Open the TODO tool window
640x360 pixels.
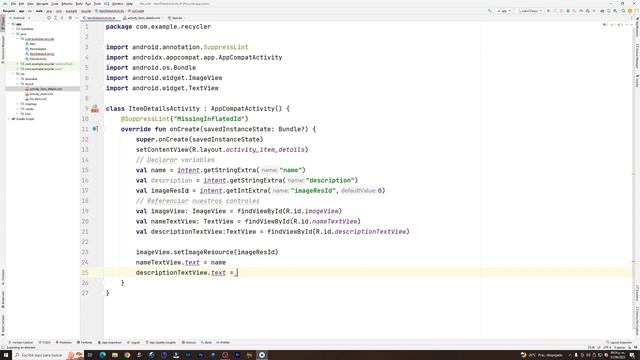pyautogui.click(x=44, y=342)
